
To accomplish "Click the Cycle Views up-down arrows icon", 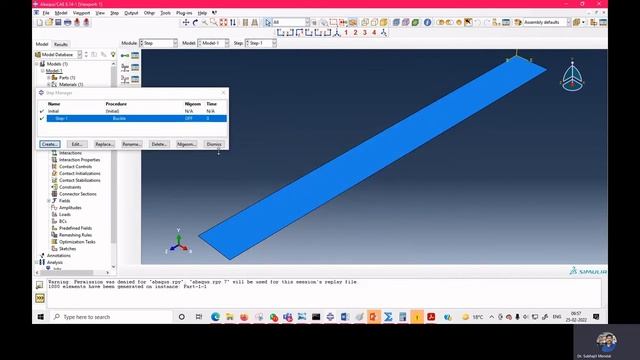I will [x=233, y=22].
